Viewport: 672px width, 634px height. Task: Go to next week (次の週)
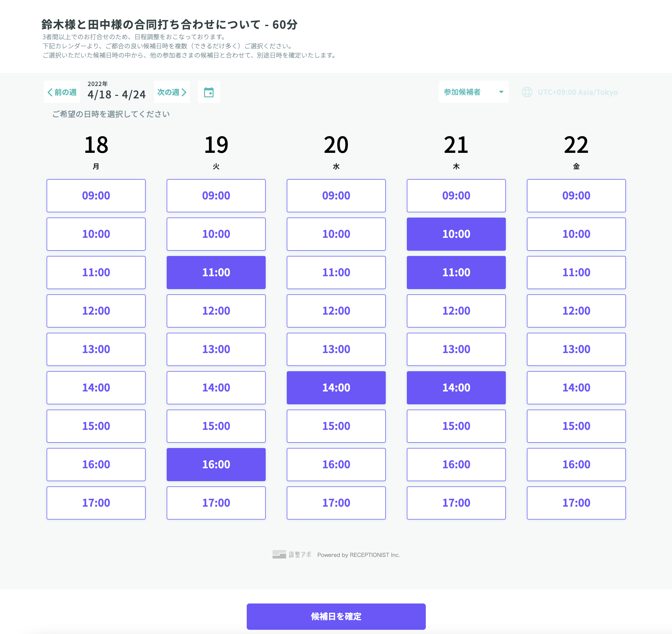[x=172, y=92]
